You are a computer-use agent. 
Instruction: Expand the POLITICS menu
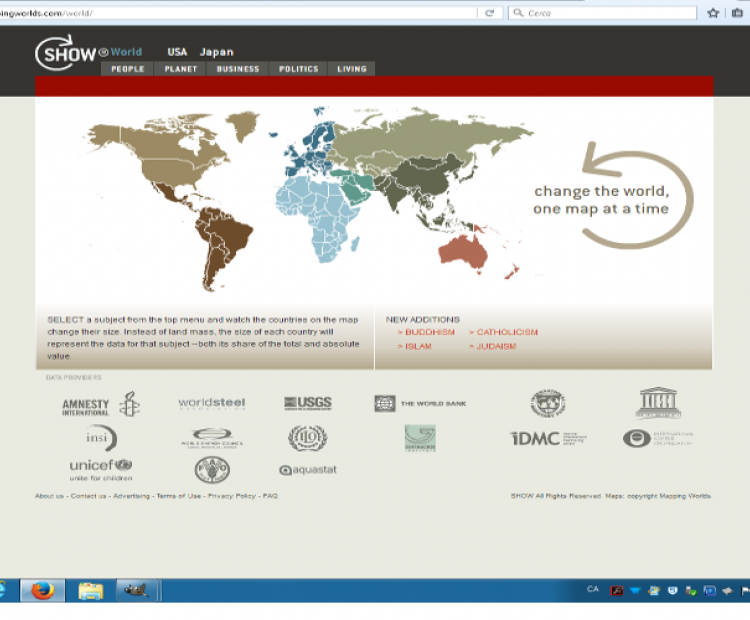click(298, 69)
